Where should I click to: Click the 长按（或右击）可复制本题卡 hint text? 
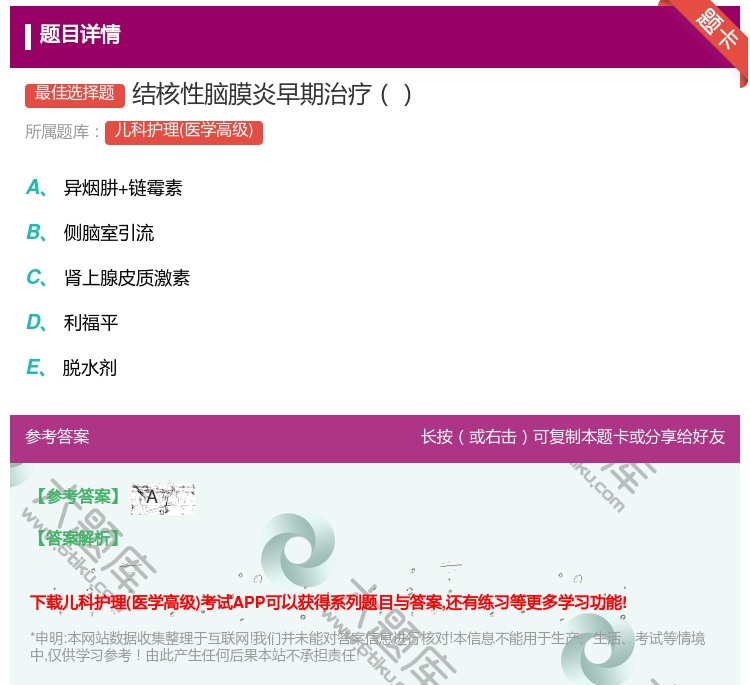click(573, 436)
